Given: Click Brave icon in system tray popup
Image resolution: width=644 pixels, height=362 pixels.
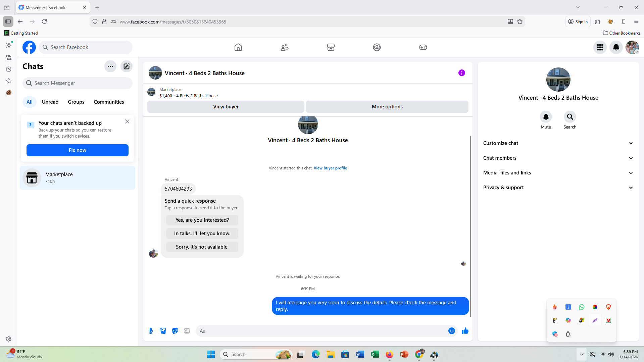Looking at the screenshot, I should [608, 307].
